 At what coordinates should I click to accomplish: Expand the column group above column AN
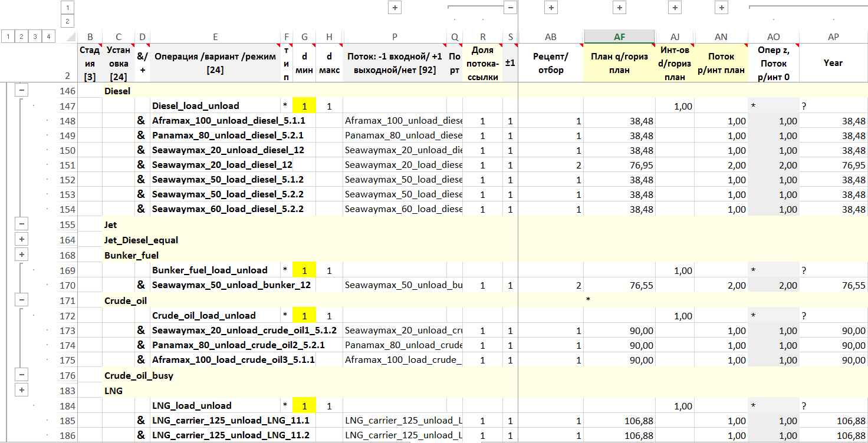pos(721,8)
